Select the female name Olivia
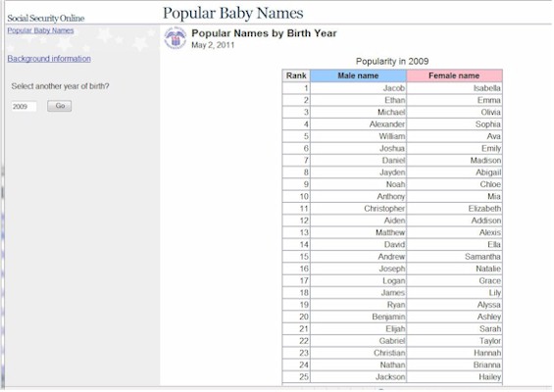The image size is (554, 392). [x=491, y=113]
